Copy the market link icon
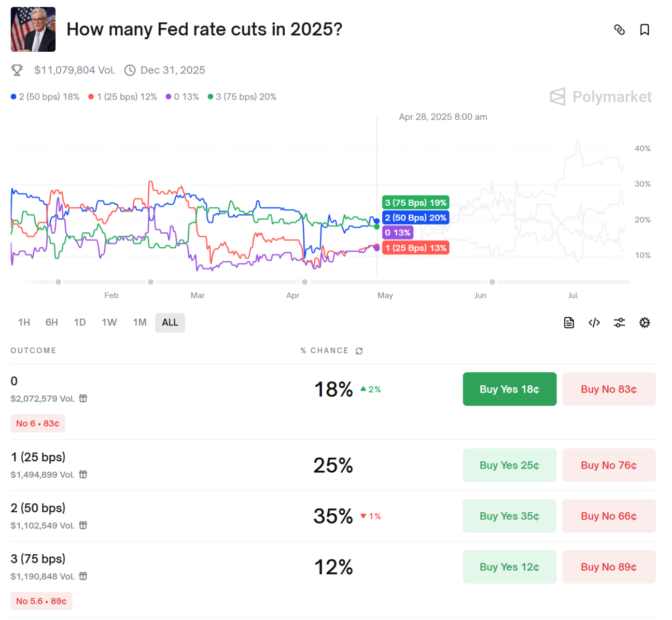The width and height of the screenshot is (672, 620). [619, 30]
